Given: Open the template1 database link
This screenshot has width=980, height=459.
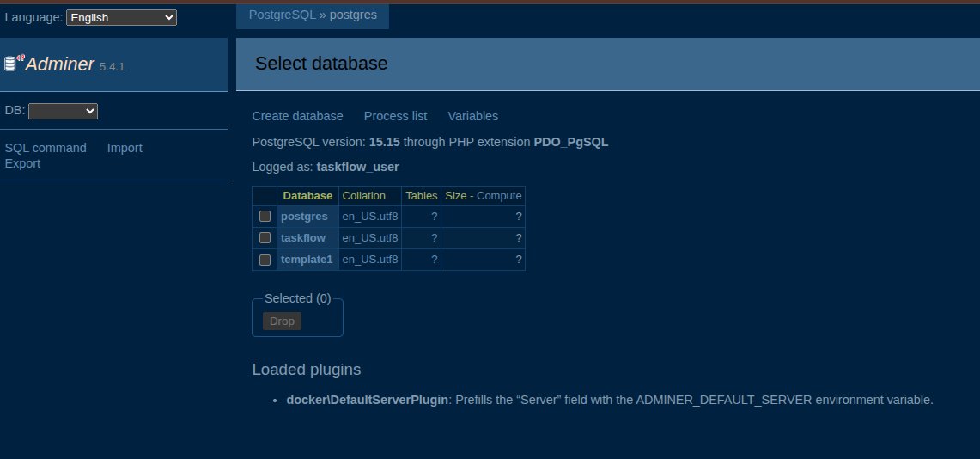Looking at the screenshot, I should click(x=307, y=259).
